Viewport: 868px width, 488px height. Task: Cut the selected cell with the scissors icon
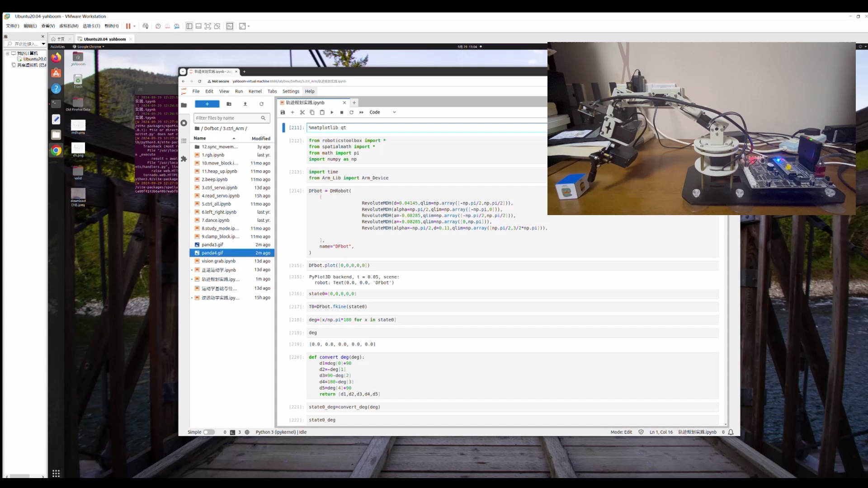[302, 113]
